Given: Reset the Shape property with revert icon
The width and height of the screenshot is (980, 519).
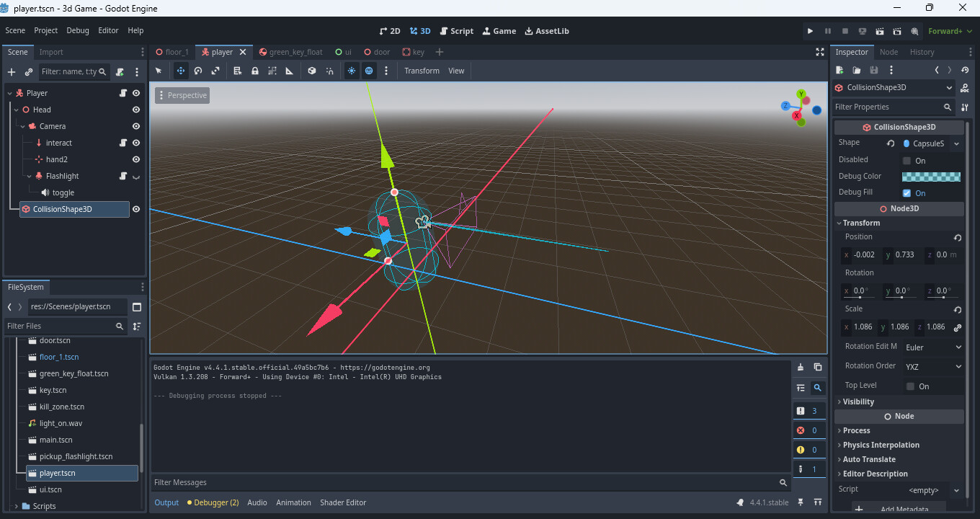Looking at the screenshot, I should point(891,143).
